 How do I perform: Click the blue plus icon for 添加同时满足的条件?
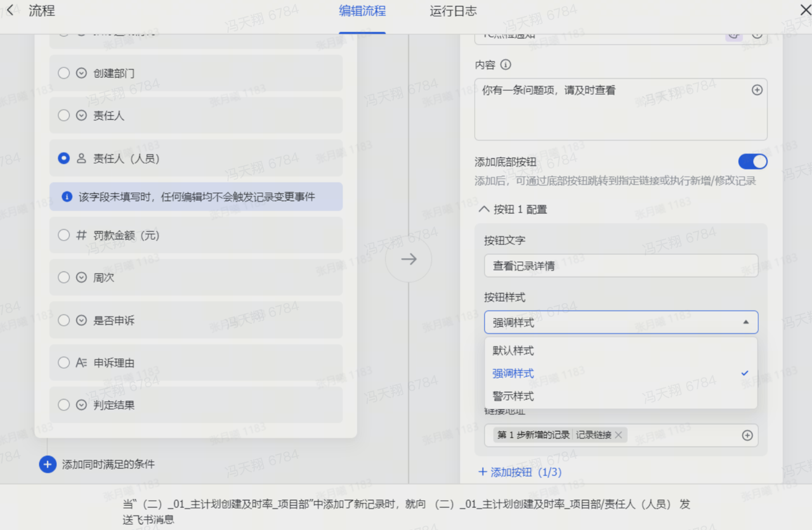(48, 464)
